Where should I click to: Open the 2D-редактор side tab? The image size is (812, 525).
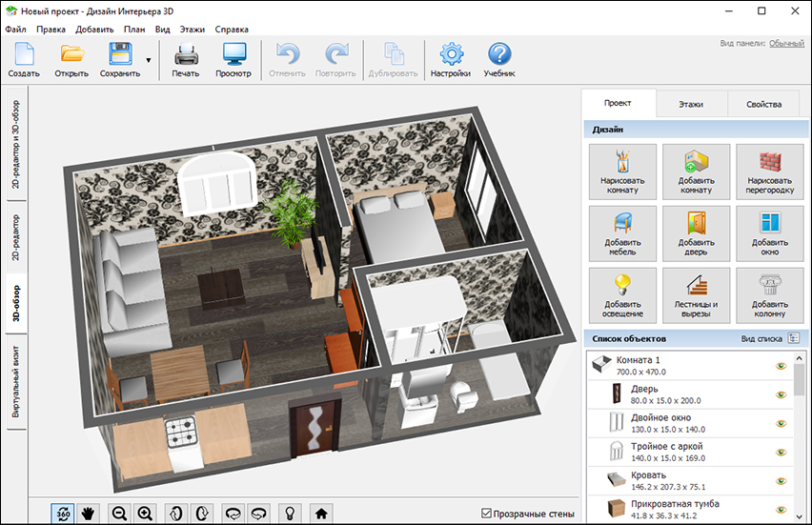[16, 237]
